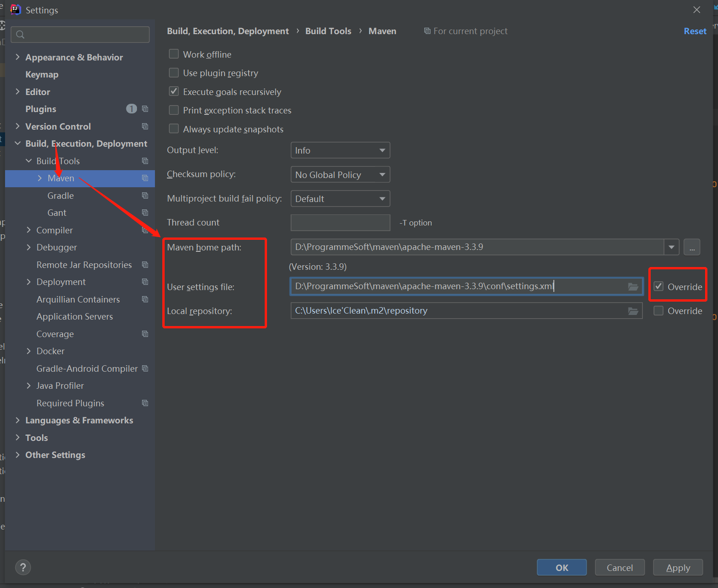Click the project-level icon next to Version Control
Screen dimensions: 718x588
point(145,126)
